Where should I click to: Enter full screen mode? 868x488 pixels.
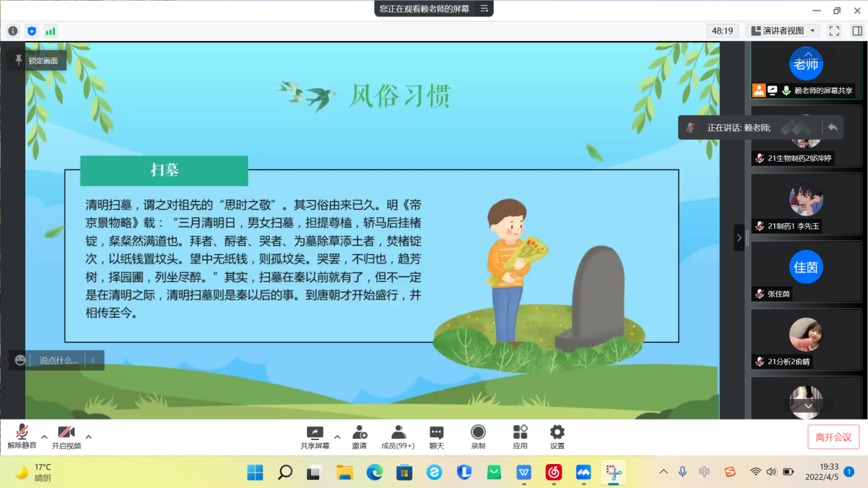834,31
